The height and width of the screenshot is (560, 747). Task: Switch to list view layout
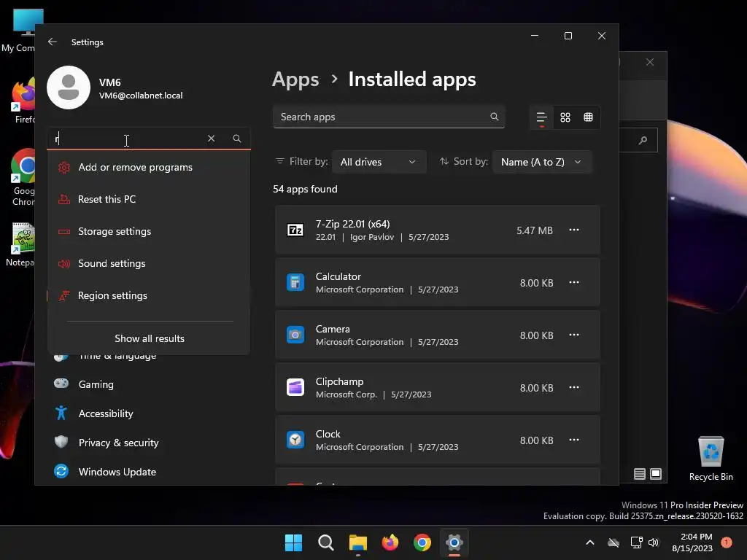tap(542, 117)
